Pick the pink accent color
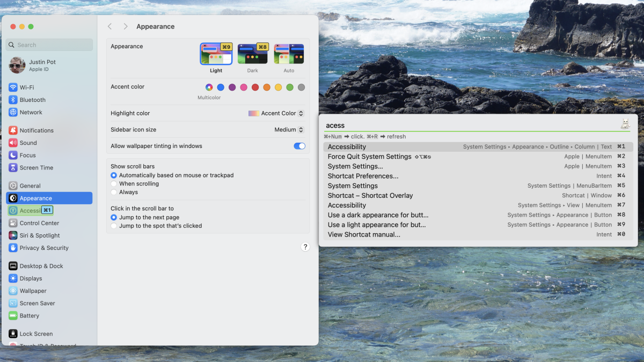Screen dimensions: 644x362 (244, 87)
